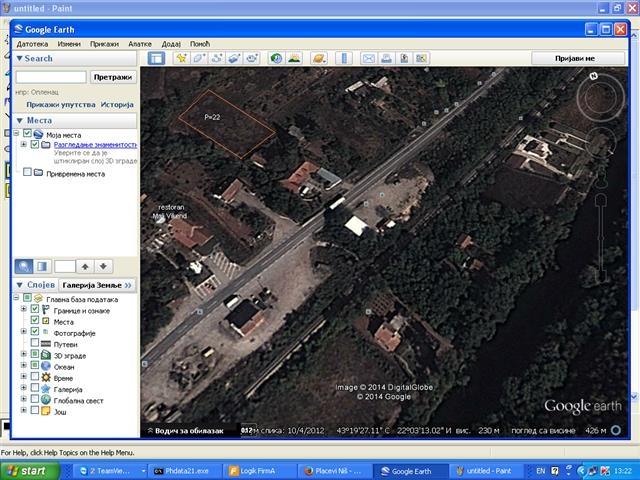Screen dimensions: 640x480
Task: Expand the Границе и ознаке node
Action: (x=24, y=309)
